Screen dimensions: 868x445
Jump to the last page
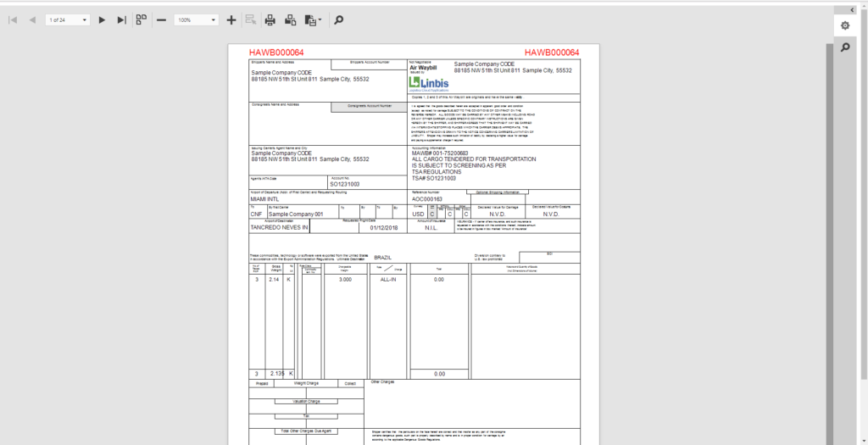pyautogui.click(x=121, y=19)
